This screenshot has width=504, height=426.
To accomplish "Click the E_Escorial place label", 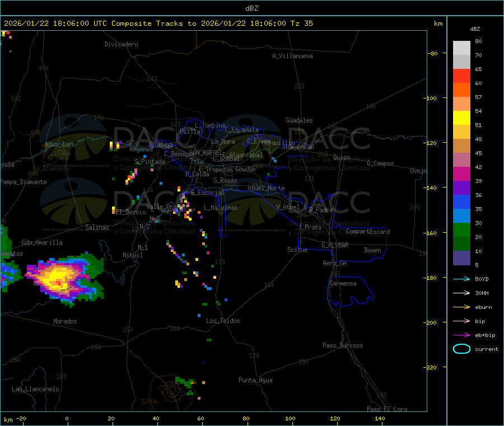I will pos(208,193).
